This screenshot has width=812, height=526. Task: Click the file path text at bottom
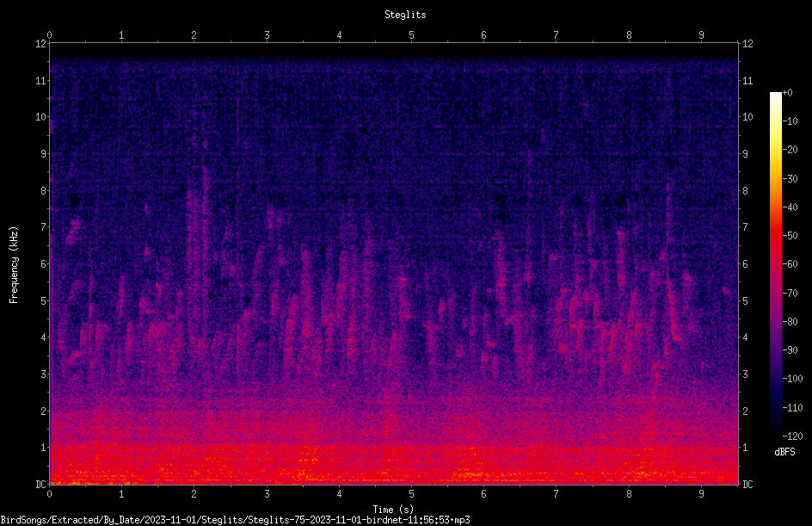(235, 520)
